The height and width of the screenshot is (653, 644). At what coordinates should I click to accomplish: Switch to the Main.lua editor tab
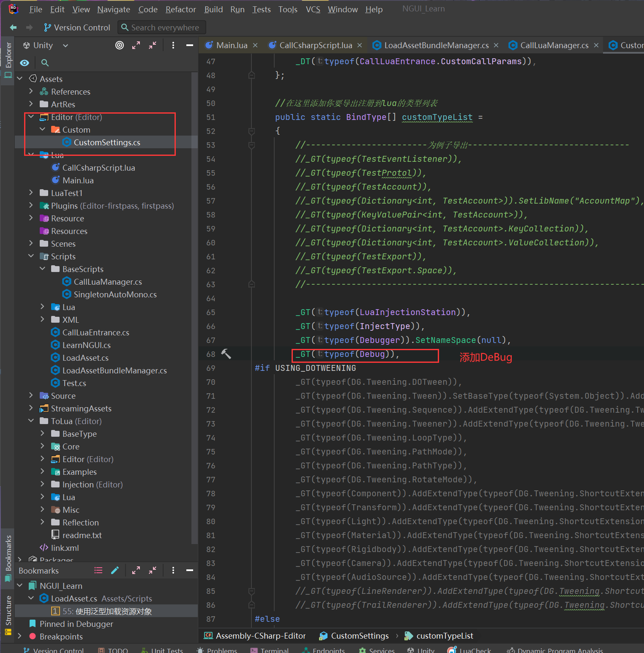[232, 45]
